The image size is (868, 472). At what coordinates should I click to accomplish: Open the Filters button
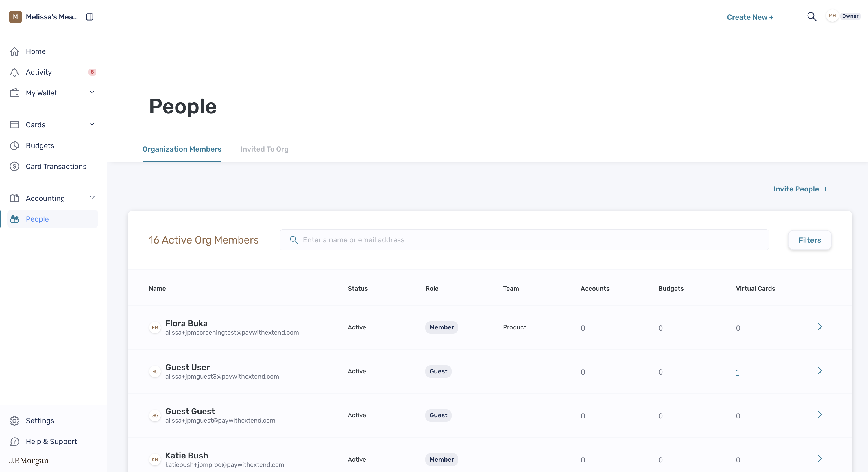tap(809, 240)
